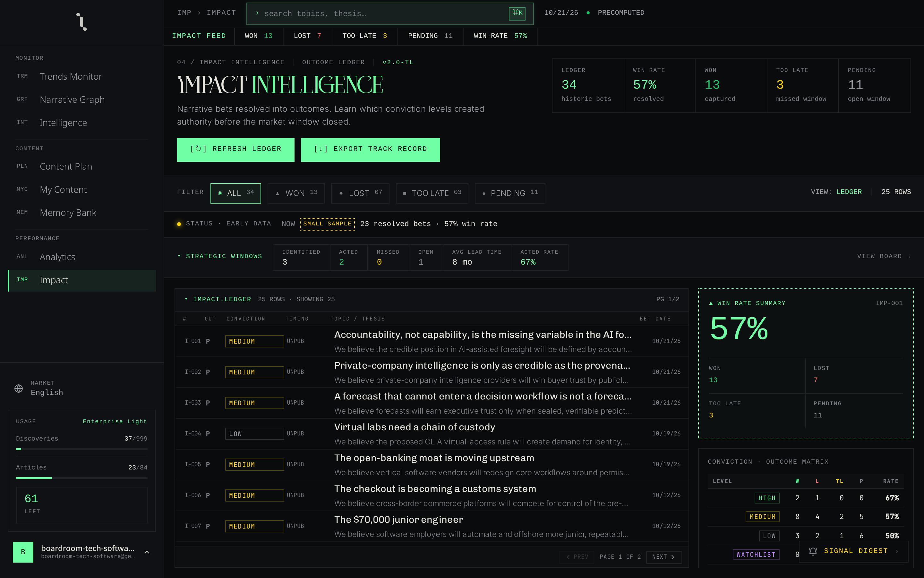Filter ledger by WON 13
Image resolution: width=924 pixels, height=578 pixels.
coord(296,193)
